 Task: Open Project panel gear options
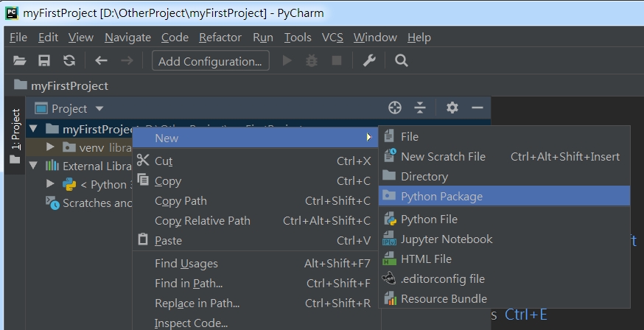point(452,108)
